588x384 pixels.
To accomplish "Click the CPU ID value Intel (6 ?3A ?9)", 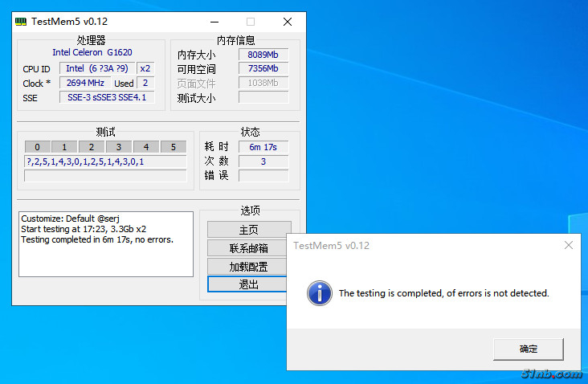I will pyautogui.click(x=96, y=68).
